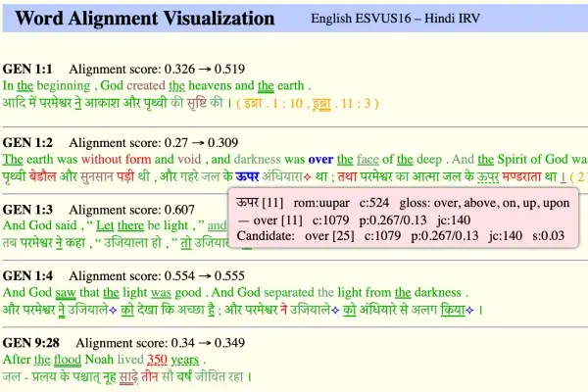This screenshot has height=392, width=588.
Task: Click the underlined word "years" in GEN 9:28
Action: click(184, 360)
